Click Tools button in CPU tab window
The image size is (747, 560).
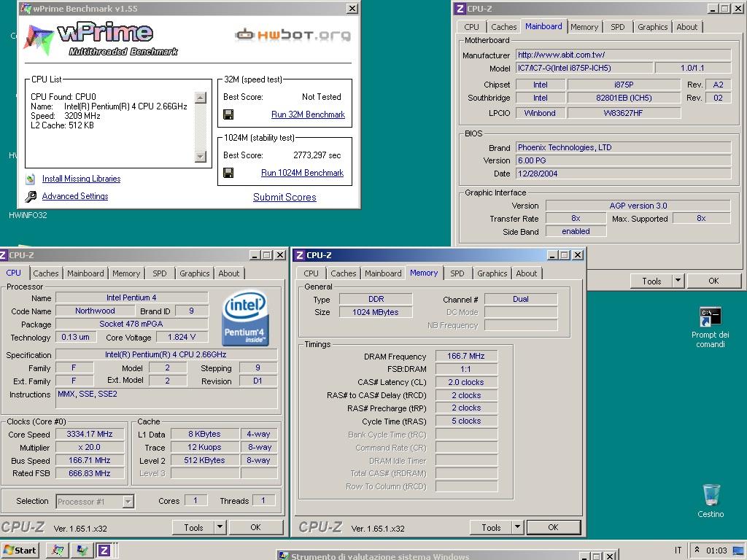point(193,527)
